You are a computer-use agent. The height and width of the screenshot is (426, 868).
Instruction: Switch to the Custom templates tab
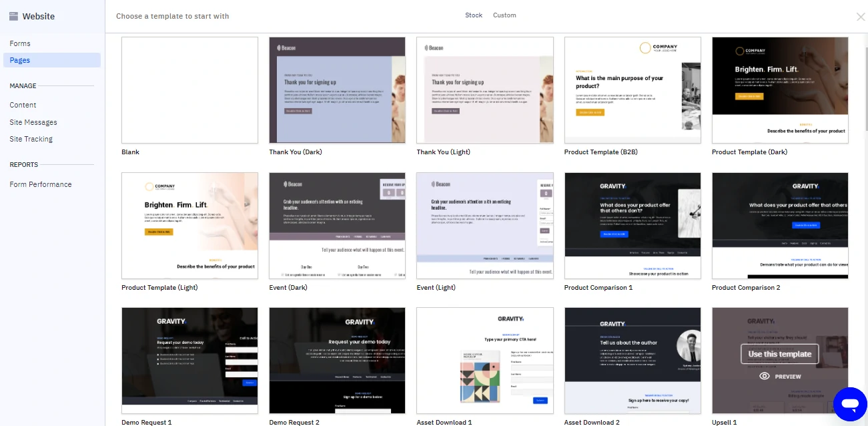coord(504,15)
